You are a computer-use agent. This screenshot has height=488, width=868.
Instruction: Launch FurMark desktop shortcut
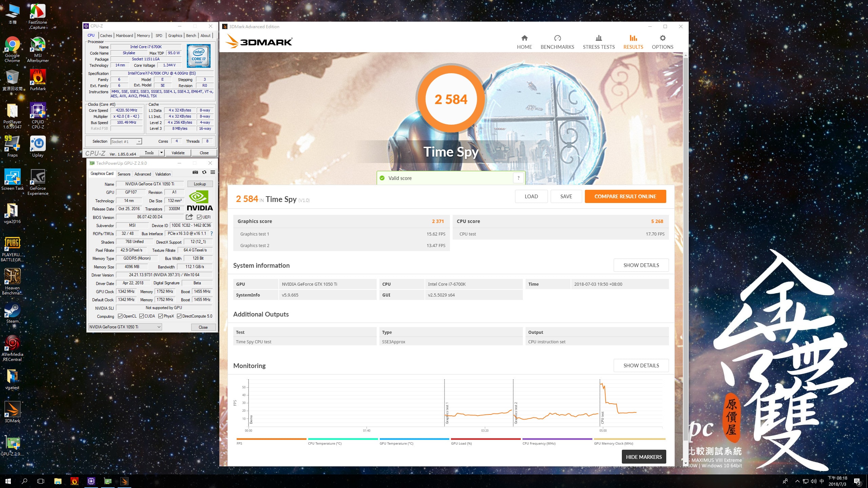point(38,80)
